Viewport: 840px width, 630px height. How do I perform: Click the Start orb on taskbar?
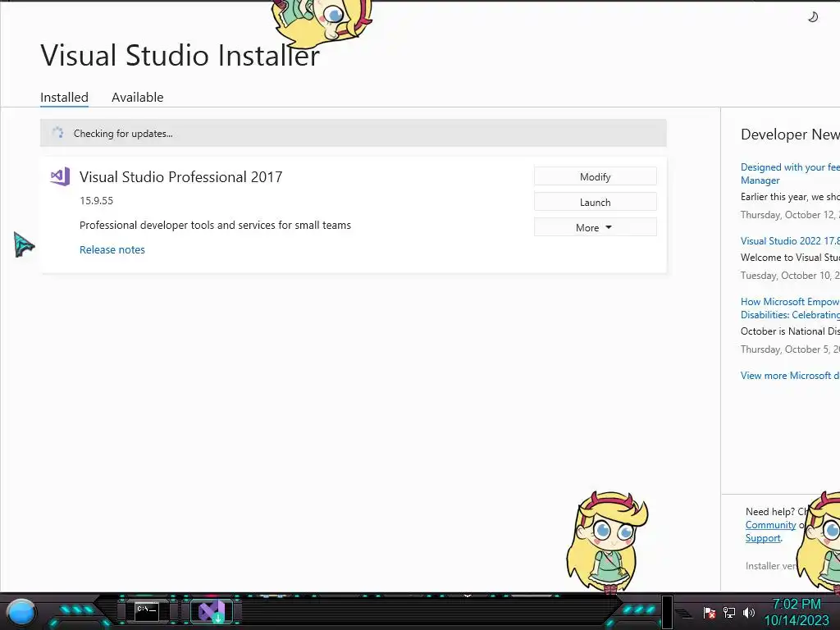21,612
